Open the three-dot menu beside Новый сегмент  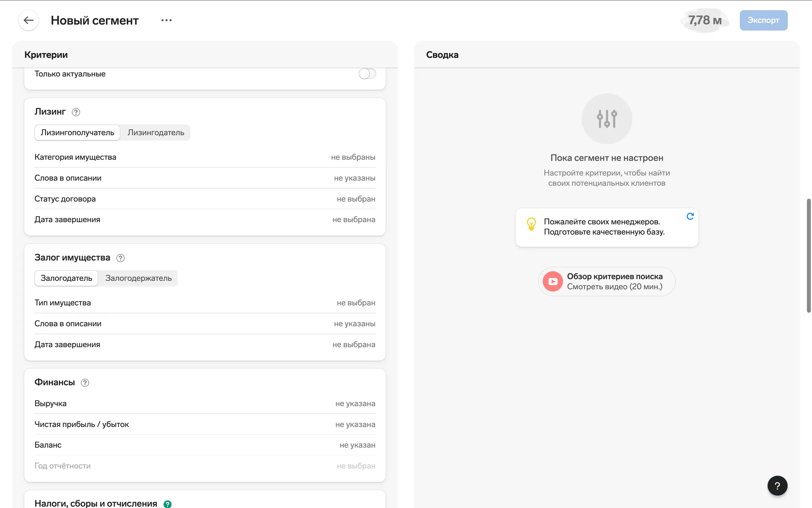[167, 20]
